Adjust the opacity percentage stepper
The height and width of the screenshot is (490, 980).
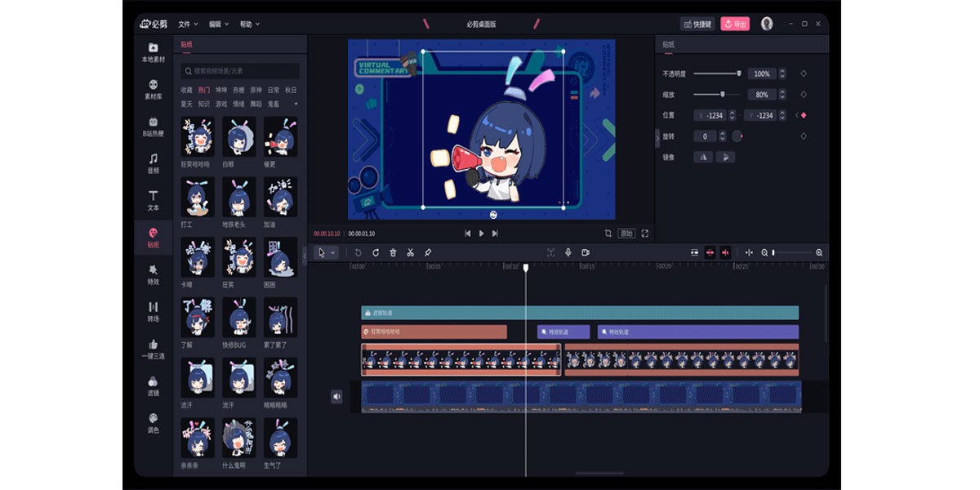click(782, 73)
